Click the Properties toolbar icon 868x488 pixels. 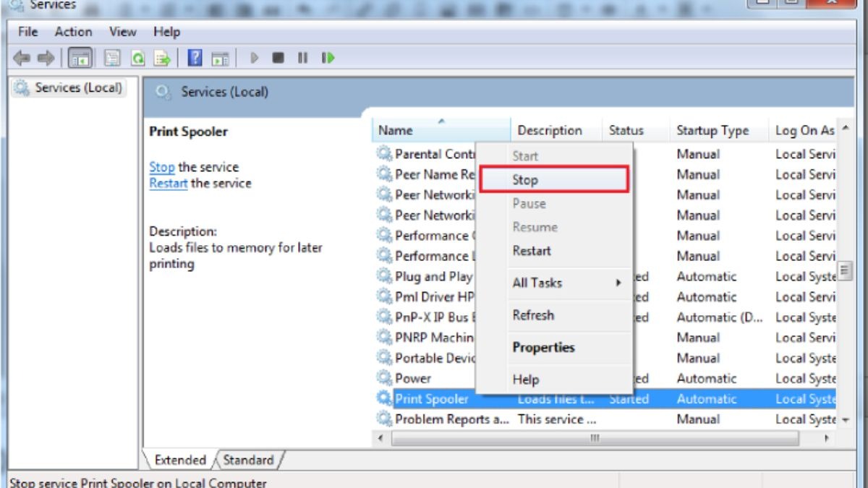click(112, 58)
